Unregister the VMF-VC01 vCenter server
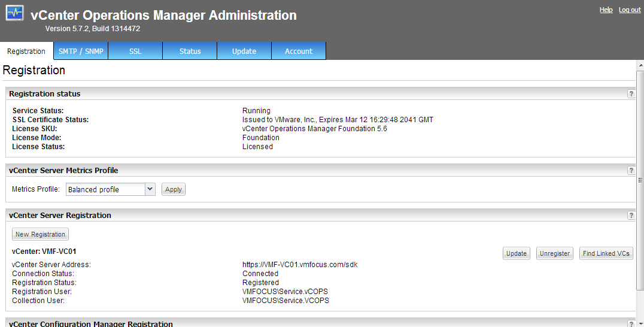Viewport: 644px width, 327px height. pos(554,254)
